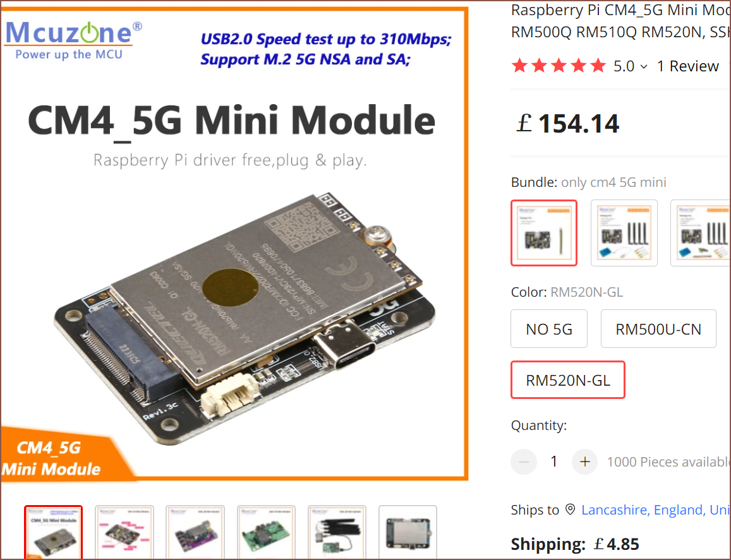Viewport: 731px width, 560px height.
Task: Click the main CM4_5G Mini Module product image
Action: (x=234, y=244)
